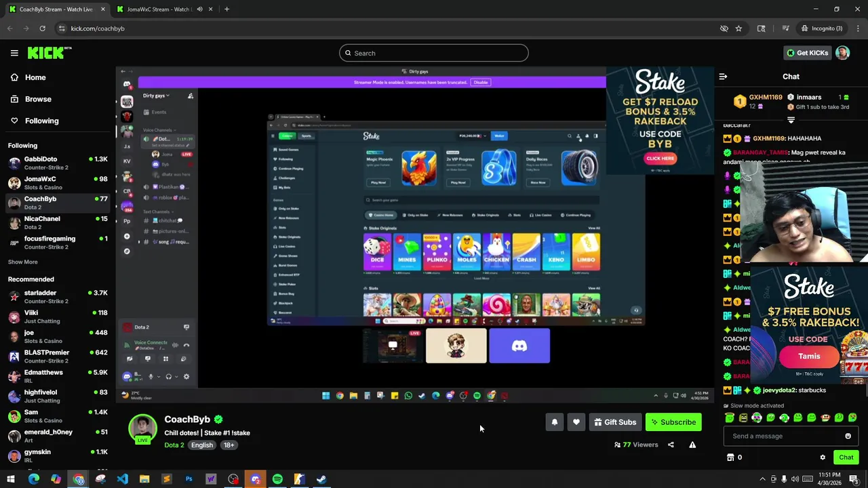The height and width of the screenshot is (488, 868).
Task: Expand Show more following channels
Action: coord(22,262)
